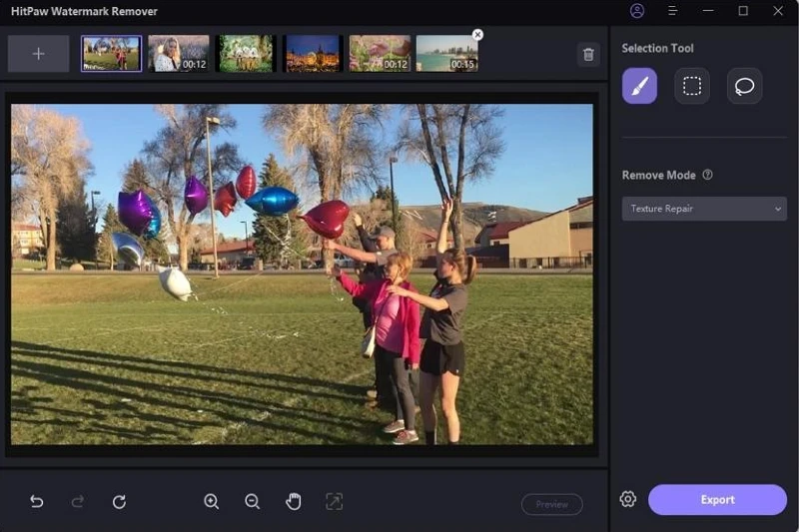
Task: Add a new file with plus button
Action: 38,54
